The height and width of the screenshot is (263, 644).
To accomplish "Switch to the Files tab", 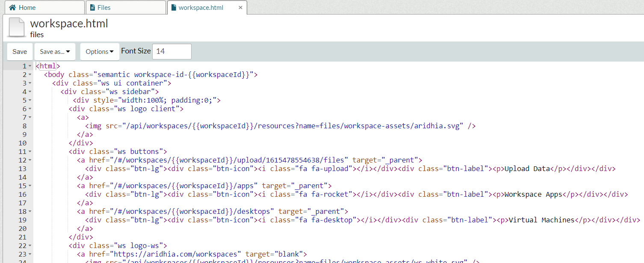I will (125, 7).
